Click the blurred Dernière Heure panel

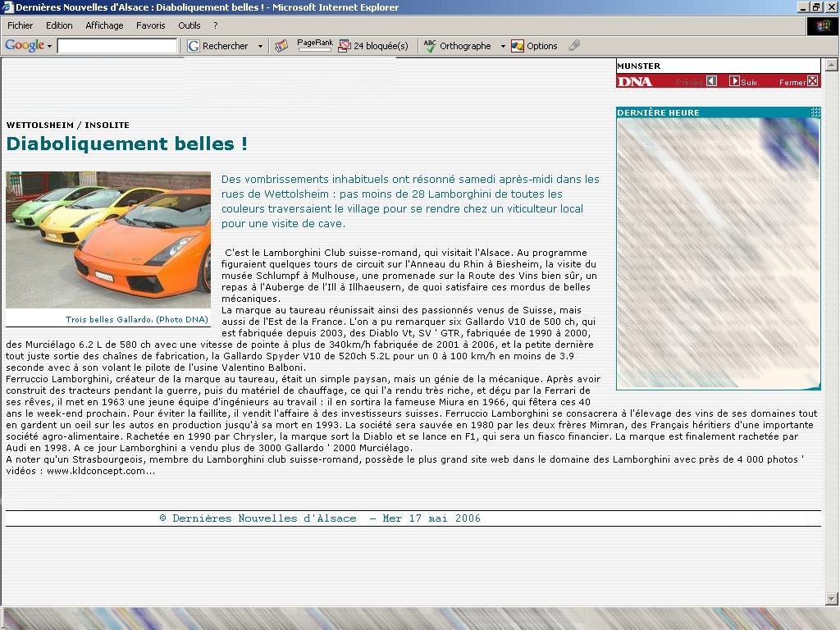[719, 253]
